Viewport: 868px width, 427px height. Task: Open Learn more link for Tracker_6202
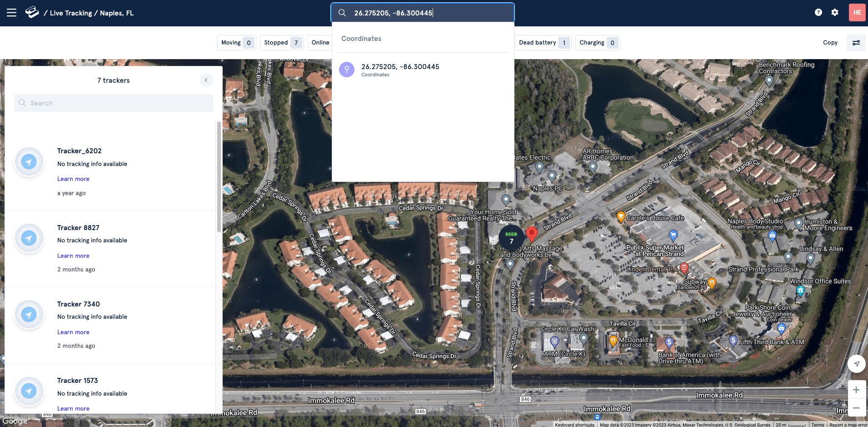pyautogui.click(x=73, y=179)
